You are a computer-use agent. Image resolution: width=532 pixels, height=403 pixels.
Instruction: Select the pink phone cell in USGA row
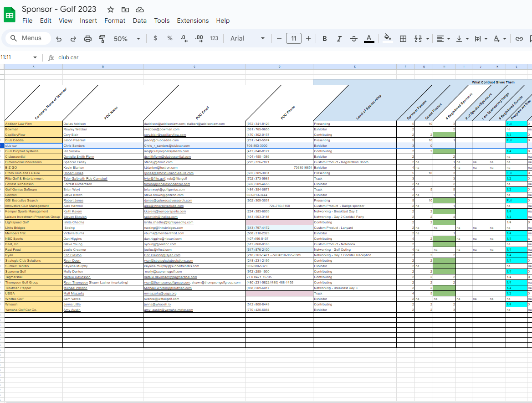[x=279, y=293]
